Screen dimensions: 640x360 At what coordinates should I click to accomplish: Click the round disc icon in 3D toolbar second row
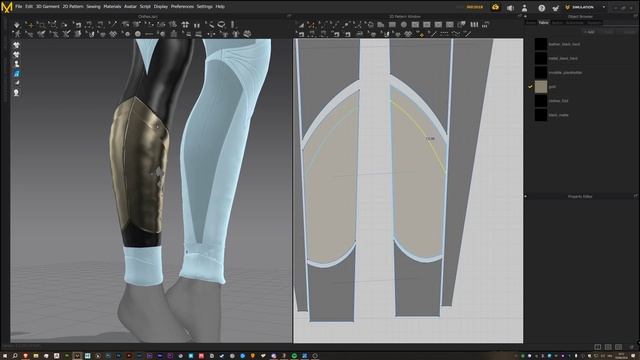click(138, 34)
